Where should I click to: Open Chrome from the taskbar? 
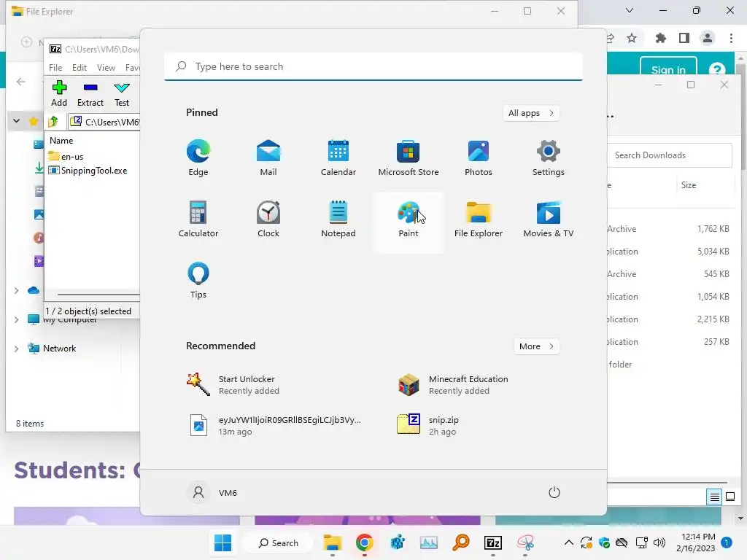[365, 542]
